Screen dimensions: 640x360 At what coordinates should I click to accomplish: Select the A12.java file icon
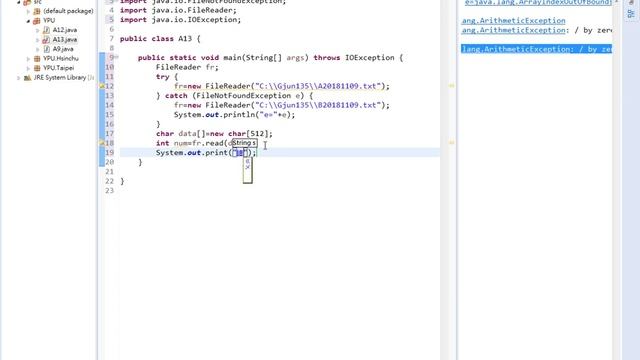click(47, 30)
